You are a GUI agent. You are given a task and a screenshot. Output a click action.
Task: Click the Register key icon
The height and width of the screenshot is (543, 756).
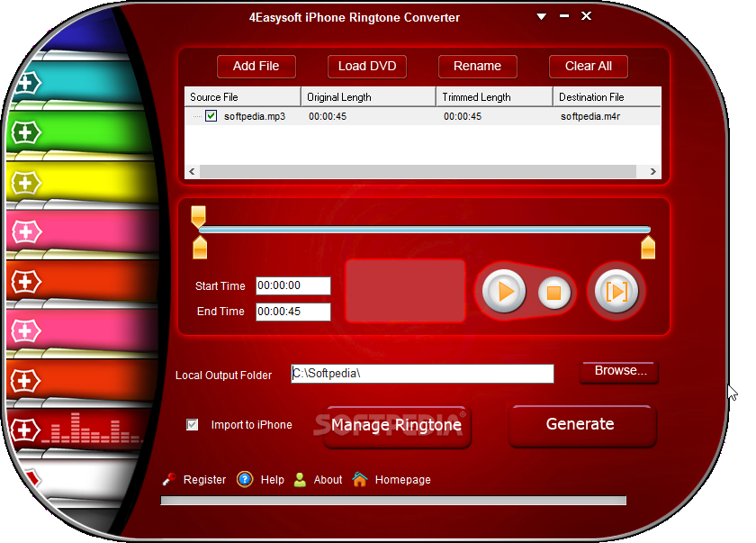click(x=169, y=479)
